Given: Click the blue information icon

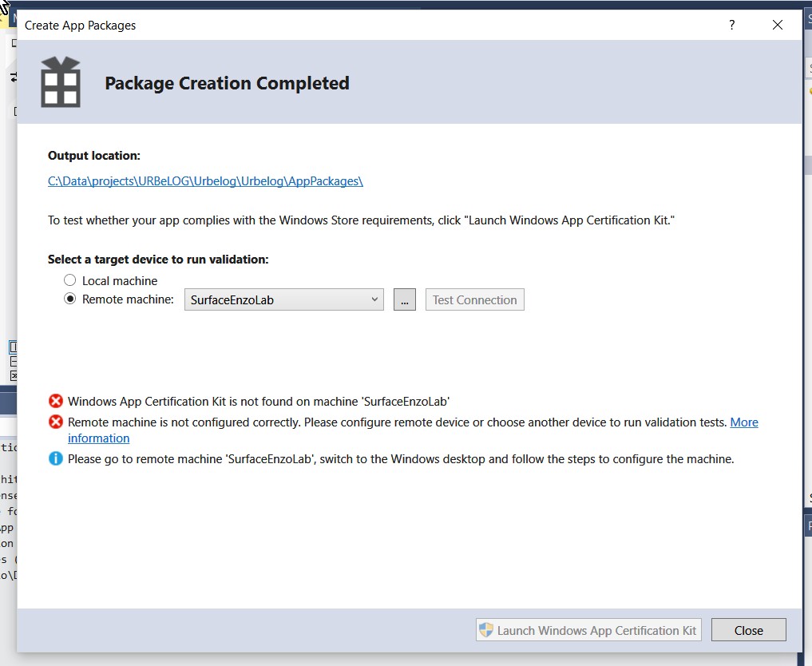Looking at the screenshot, I should tap(56, 459).
